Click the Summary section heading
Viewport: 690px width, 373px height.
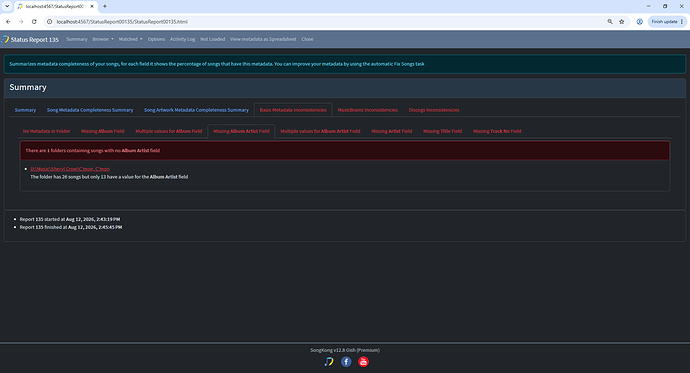(x=28, y=87)
